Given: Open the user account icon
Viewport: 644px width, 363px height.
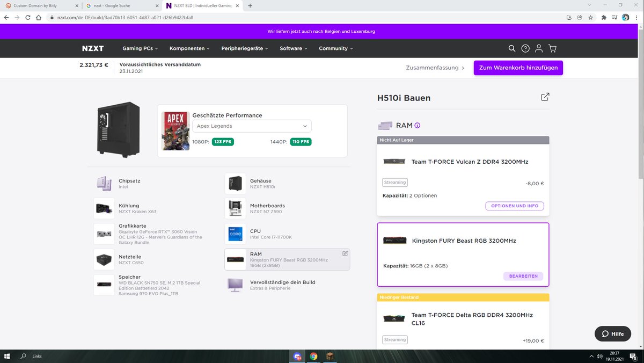Looking at the screenshot, I should click(539, 48).
